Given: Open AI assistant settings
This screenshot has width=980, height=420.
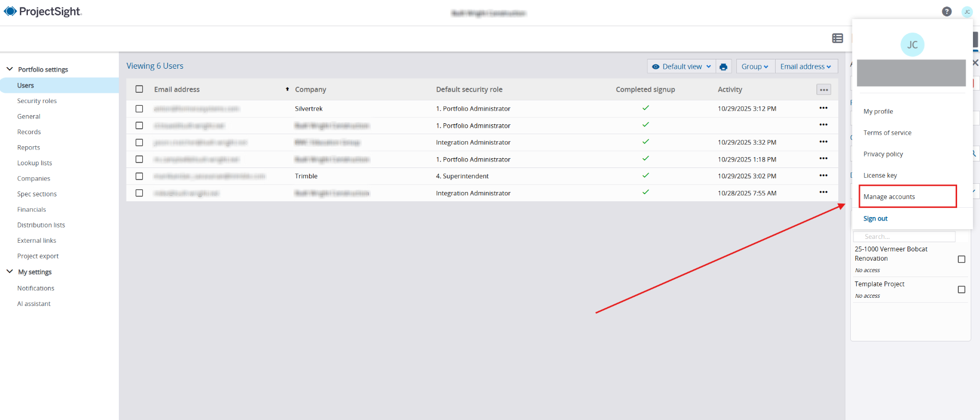Looking at the screenshot, I should tap(34, 304).
